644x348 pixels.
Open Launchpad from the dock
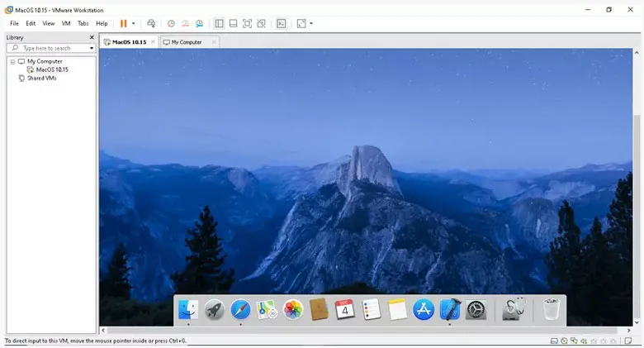[215, 309]
